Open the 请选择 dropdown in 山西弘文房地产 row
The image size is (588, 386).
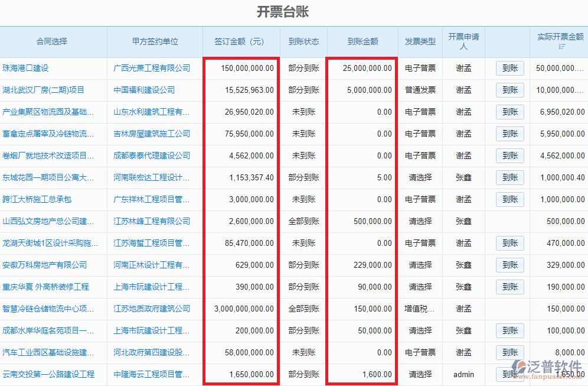419,221
